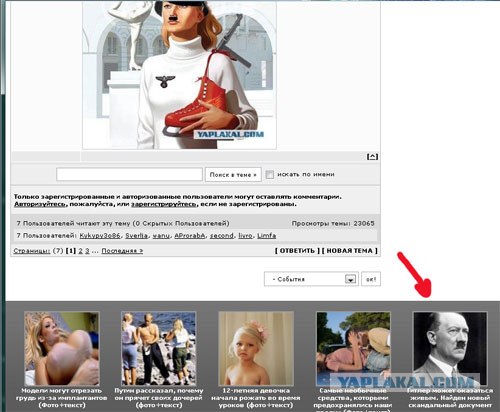Open 'Путин рассказал, почему' ad caption
The height and width of the screenshot is (412, 500).
159,398
